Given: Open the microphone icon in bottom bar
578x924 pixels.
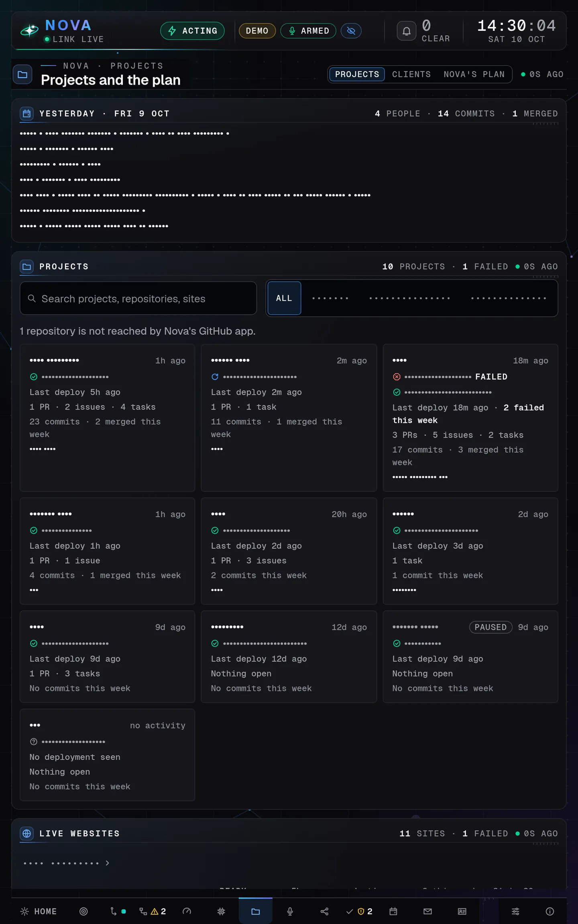Looking at the screenshot, I should click(x=290, y=911).
